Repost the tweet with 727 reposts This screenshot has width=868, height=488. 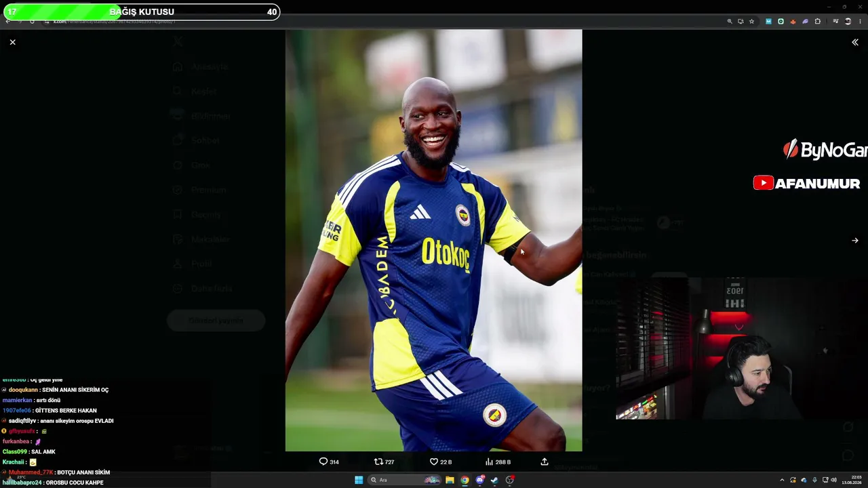(x=384, y=462)
